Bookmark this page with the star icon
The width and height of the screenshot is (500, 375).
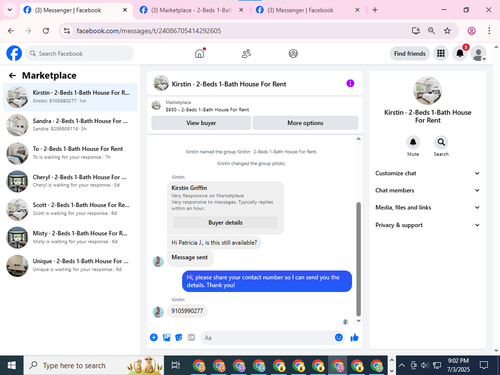pyautogui.click(x=447, y=31)
